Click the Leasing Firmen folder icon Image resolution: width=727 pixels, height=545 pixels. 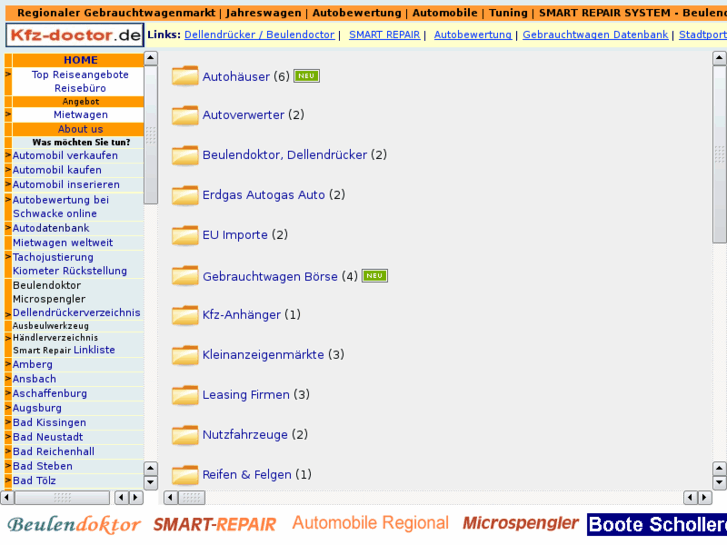coord(185,395)
